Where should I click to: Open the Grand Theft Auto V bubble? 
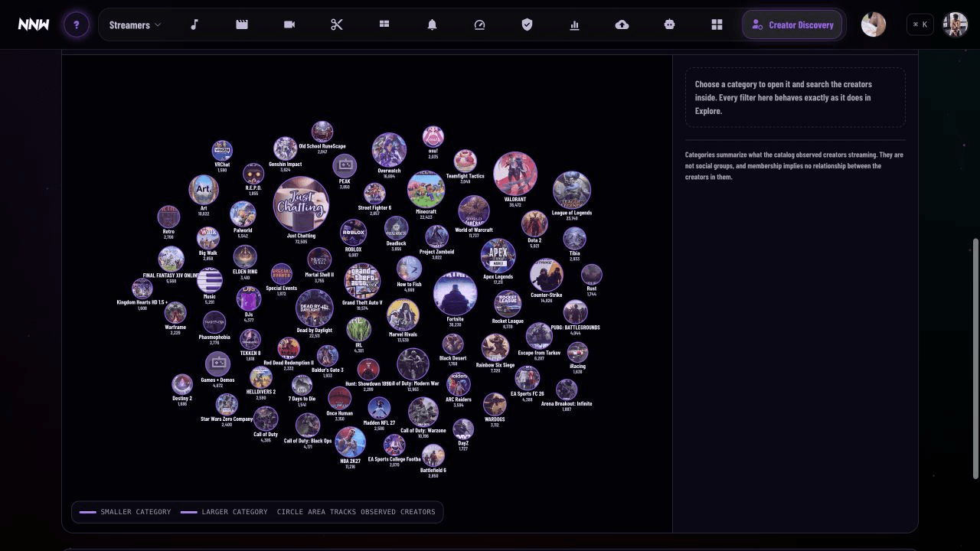click(362, 282)
